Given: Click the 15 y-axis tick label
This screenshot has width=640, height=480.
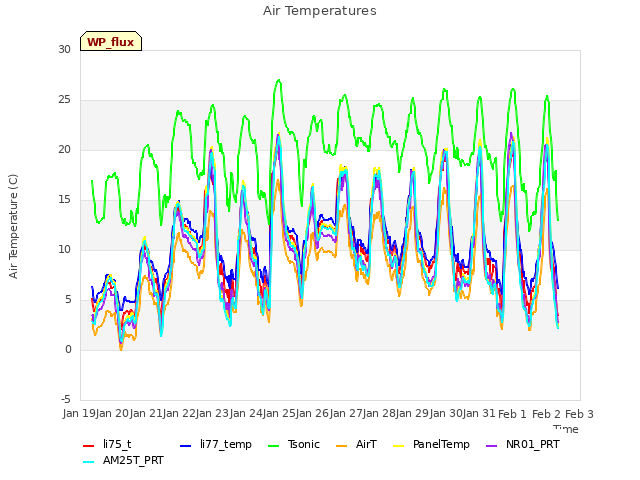Looking at the screenshot, I should click(64, 200).
